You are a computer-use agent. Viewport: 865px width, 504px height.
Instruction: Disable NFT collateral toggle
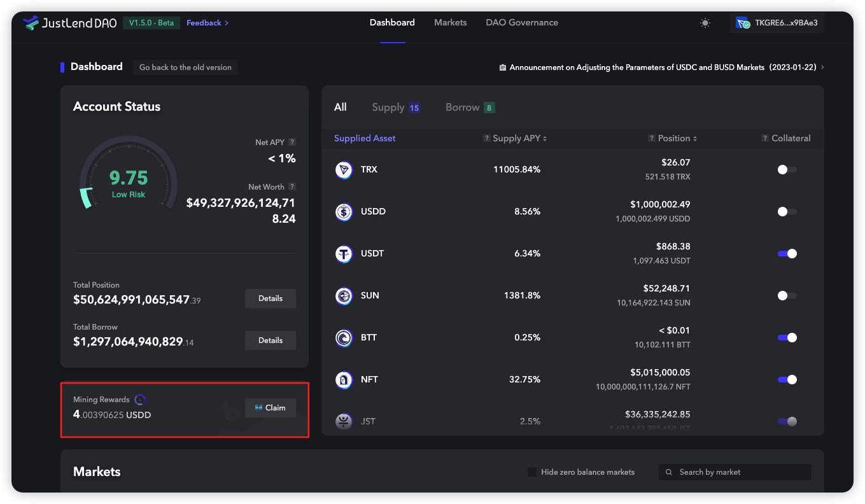(x=787, y=380)
